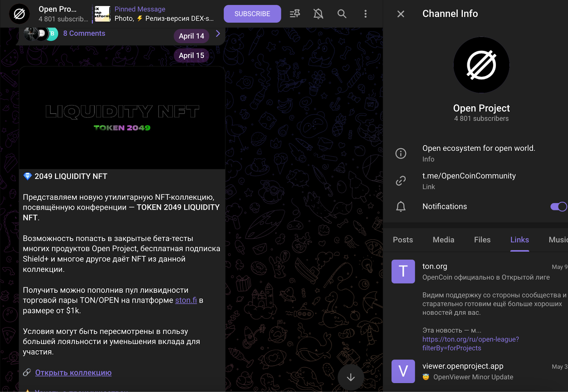Switch to the Files tab
568x392 pixels.
point(482,240)
